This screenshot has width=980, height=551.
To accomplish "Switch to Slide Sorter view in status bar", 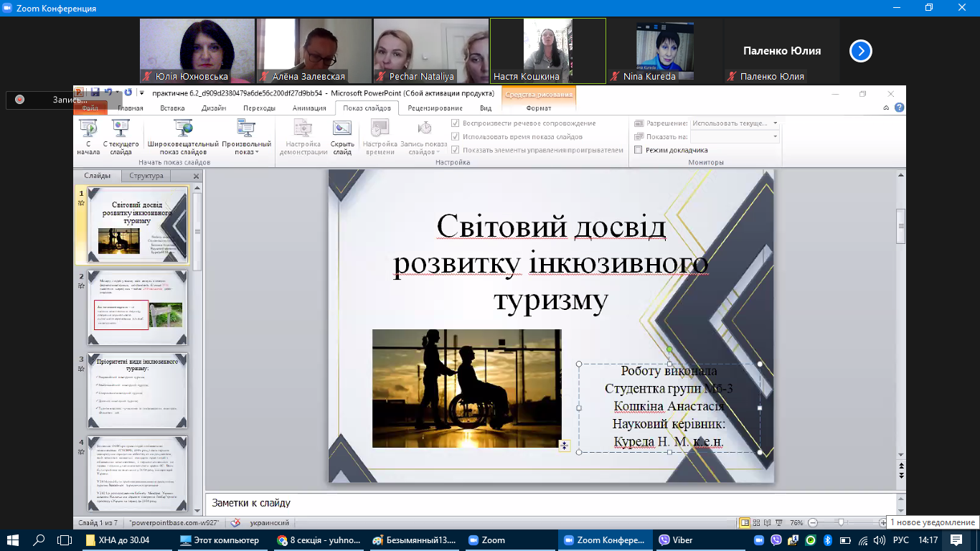I will 756,523.
